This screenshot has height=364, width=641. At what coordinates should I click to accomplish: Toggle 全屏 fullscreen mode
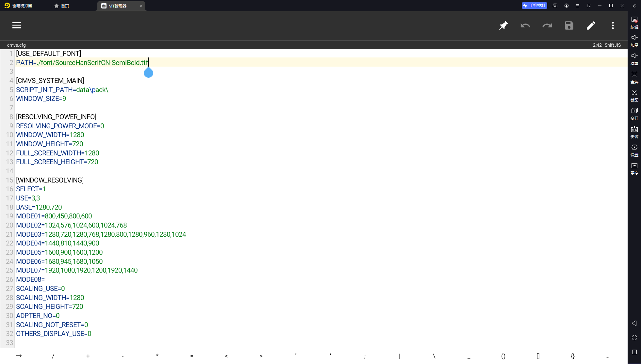(x=634, y=77)
